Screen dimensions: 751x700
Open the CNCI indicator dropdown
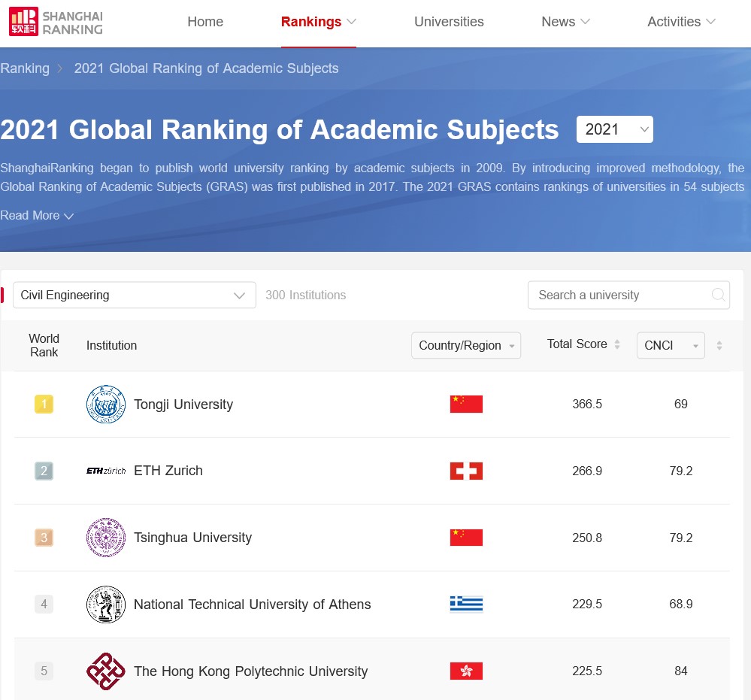click(x=671, y=345)
